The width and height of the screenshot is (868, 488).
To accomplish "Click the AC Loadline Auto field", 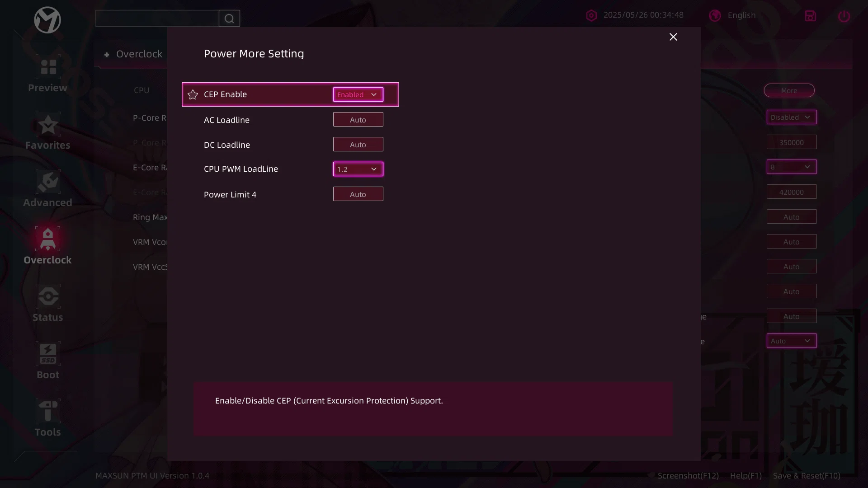I will pos(358,119).
